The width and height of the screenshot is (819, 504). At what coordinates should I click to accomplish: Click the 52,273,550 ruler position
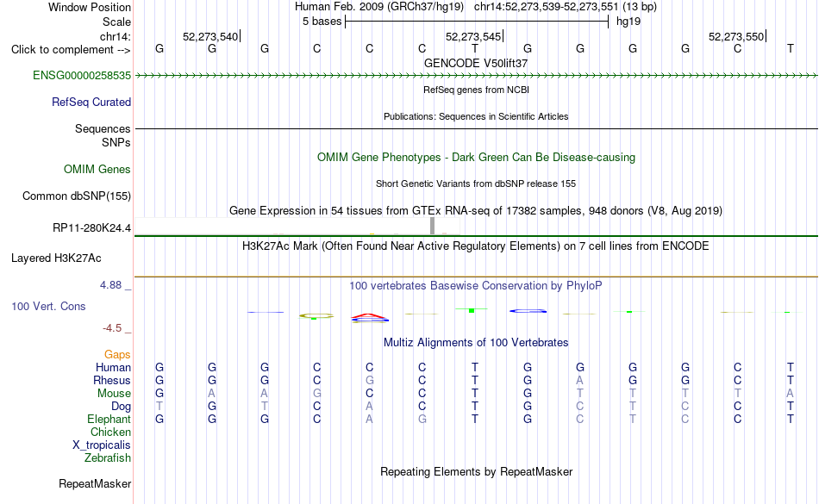pyautogui.click(x=736, y=36)
